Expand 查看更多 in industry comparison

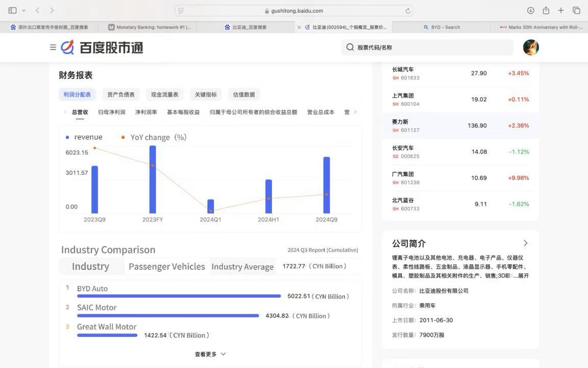click(210, 354)
